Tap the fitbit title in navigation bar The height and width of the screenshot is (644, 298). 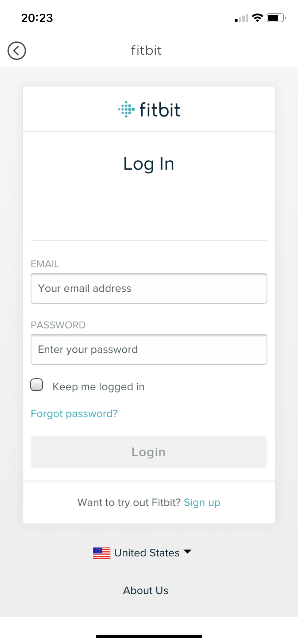(146, 51)
